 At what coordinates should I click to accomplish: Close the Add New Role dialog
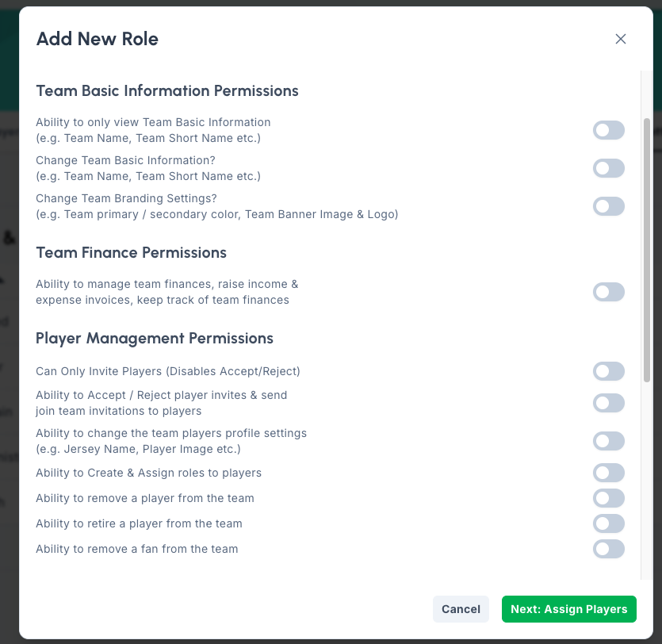621,39
